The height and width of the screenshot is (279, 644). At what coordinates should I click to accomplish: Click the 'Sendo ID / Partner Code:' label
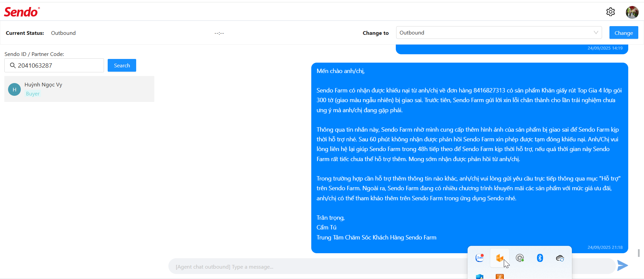coord(34,54)
